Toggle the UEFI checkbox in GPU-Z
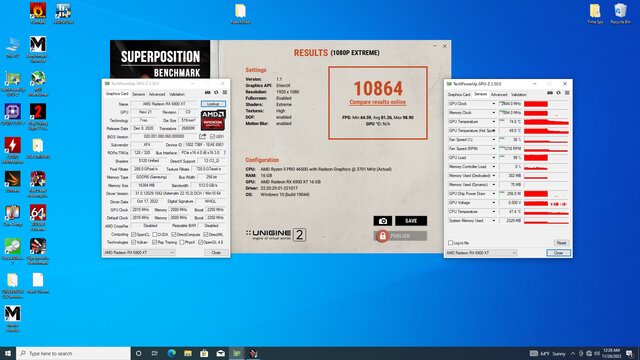640x360 pixels. pos(212,136)
